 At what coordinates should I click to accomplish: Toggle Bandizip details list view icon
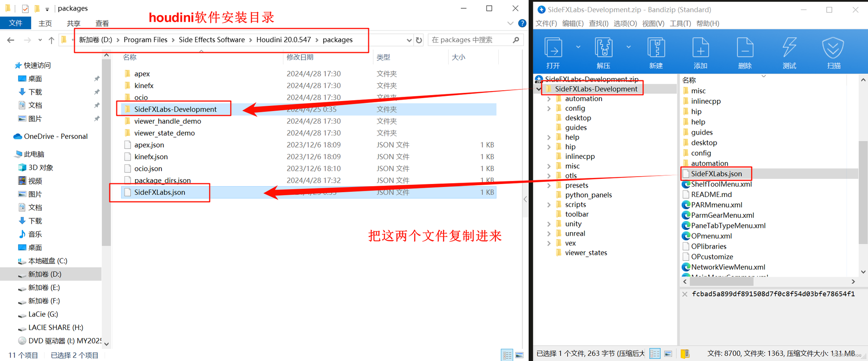[655, 354]
